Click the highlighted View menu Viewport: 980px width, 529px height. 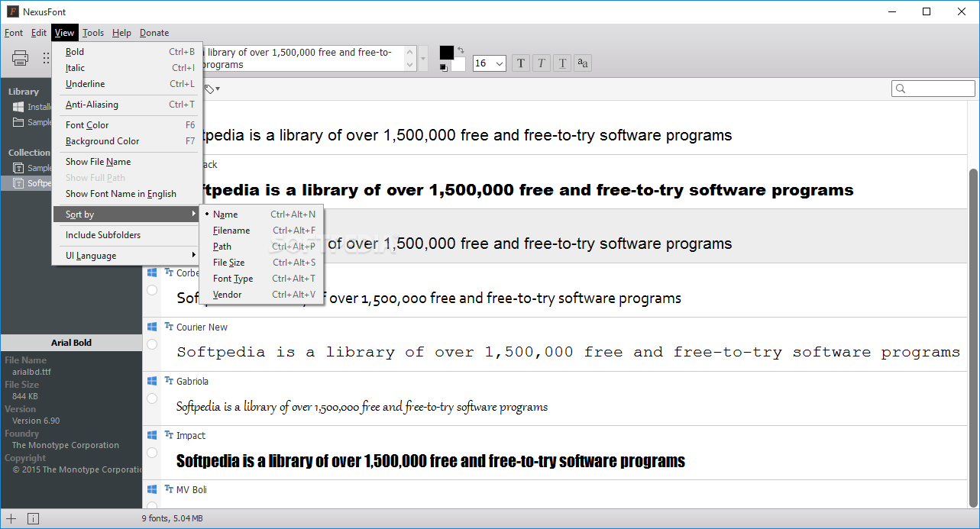coord(65,33)
